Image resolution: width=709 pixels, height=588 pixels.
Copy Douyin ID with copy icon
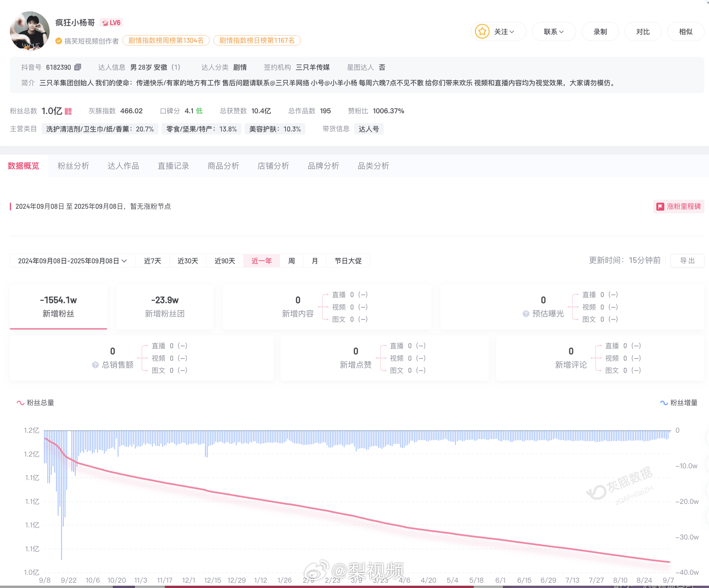tap(78, 67)
